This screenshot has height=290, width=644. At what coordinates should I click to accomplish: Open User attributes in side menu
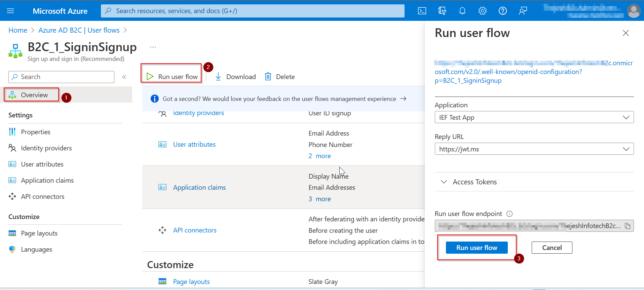[x=42, y=164]
